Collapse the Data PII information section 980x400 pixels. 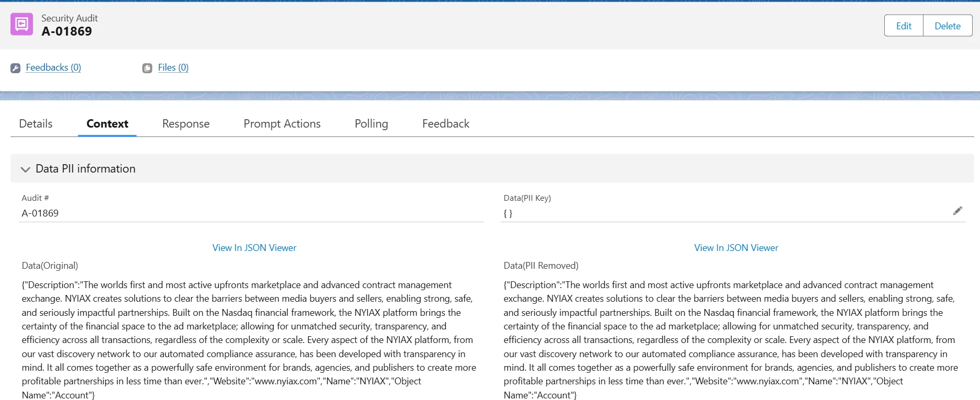click(x=25, y=169)
